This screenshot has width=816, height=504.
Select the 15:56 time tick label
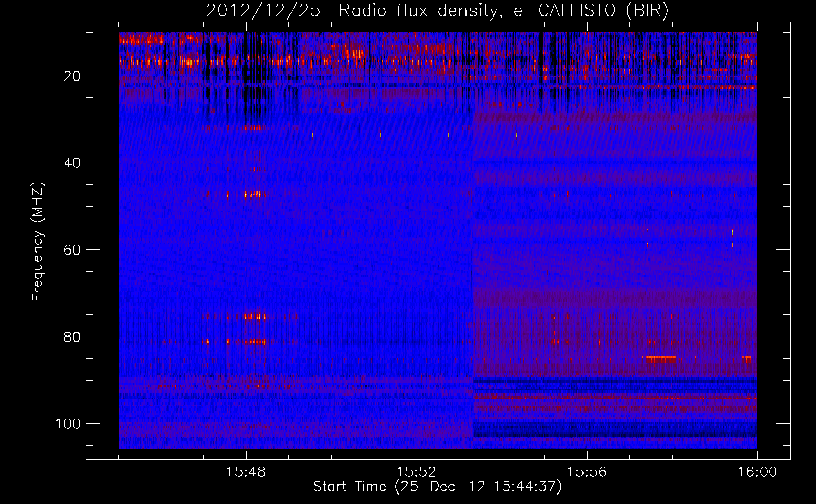point(587,472)
